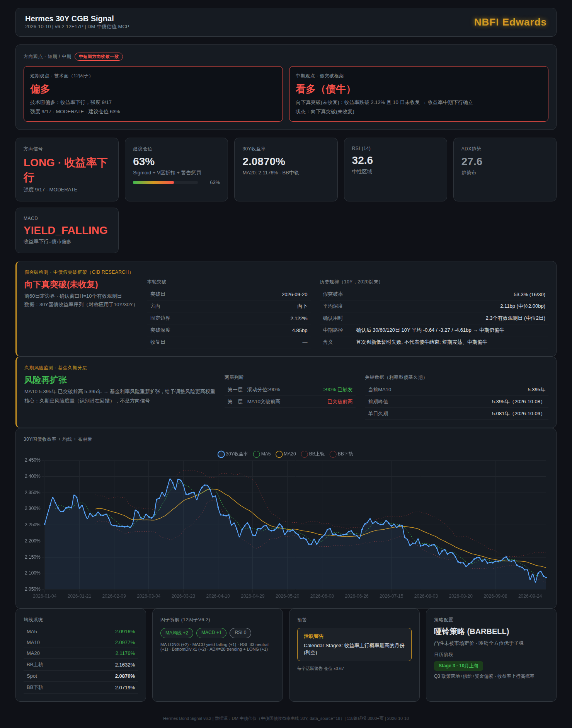Screen dimensions: 572x728
Task: Toggle MA20 series in chart legend
Action: pyautogui.click(x=286, y=454)
